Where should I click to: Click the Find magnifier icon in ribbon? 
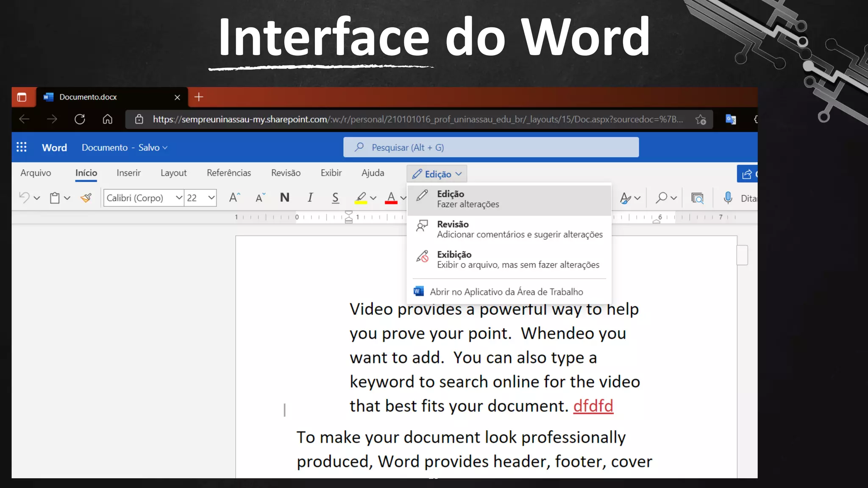pos(661,198)
